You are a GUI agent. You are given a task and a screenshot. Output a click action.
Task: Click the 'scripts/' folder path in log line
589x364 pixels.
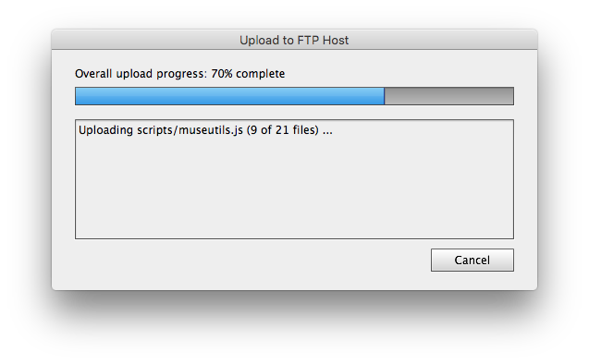pyautogui.click(x=157, y=130)
